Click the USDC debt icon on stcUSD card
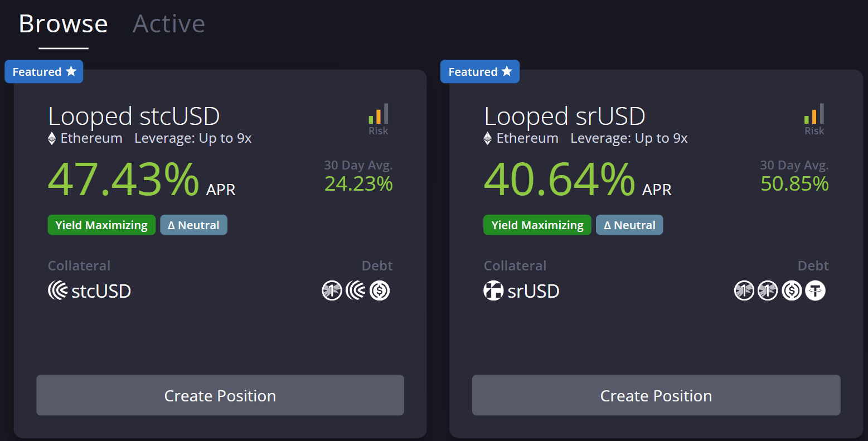The width and height of the screenshot is (868, 441). 380,290
